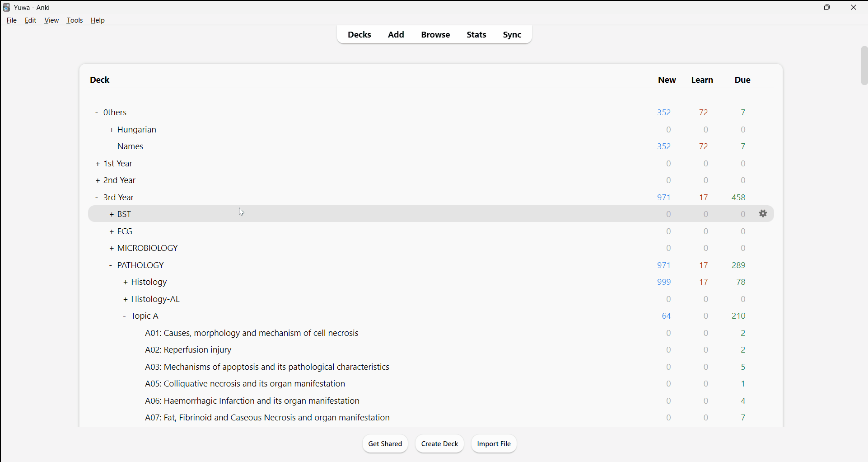The width and height of the screenshot is (868, 462).
Task: Collapse the Others deck with minus sign
Action: (x=97, y=113)
